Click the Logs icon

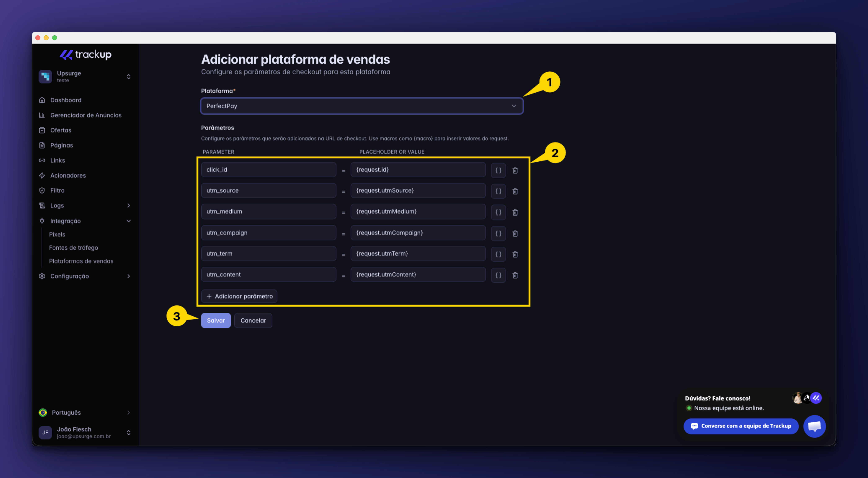42,205
